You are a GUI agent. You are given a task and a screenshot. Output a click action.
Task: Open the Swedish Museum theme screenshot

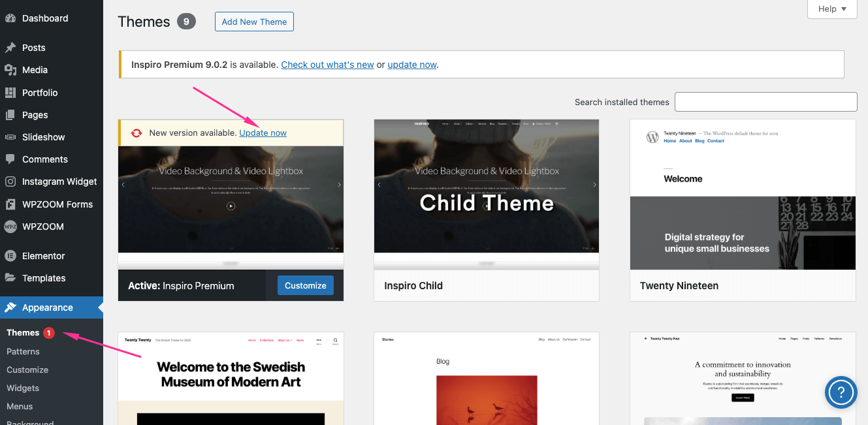pos(231,379)
